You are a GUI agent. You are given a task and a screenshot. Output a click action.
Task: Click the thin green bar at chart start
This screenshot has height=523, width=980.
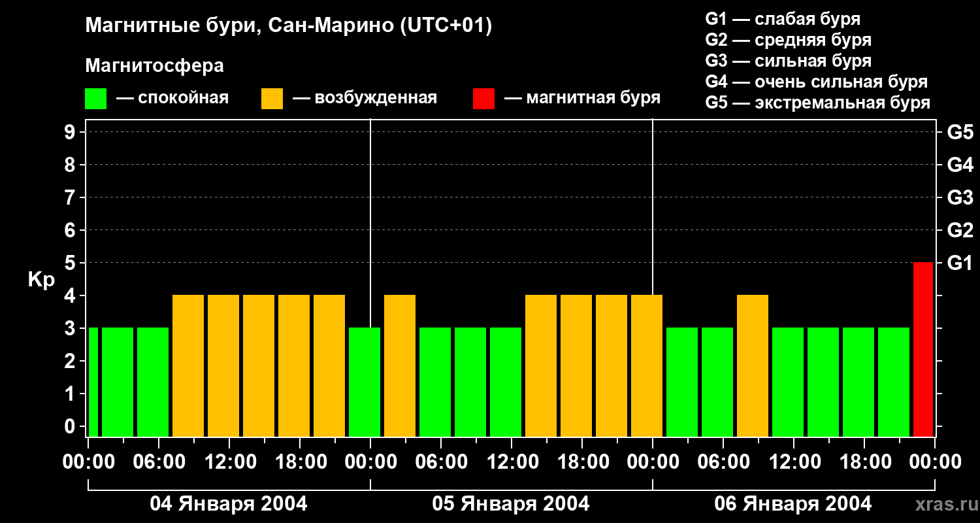coord(93,382)
